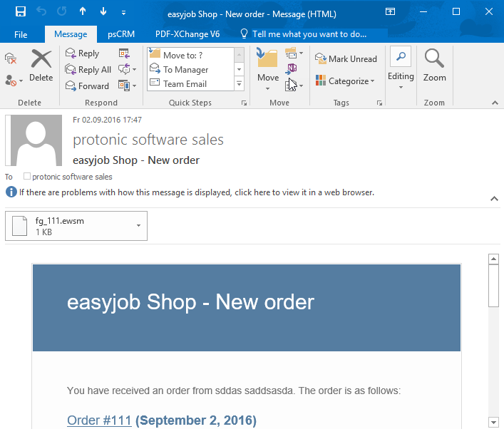This screenshot has height=434, width=504.
Task: Send message to OneNote
Action: pyautogui.click(x=292, y=69)
